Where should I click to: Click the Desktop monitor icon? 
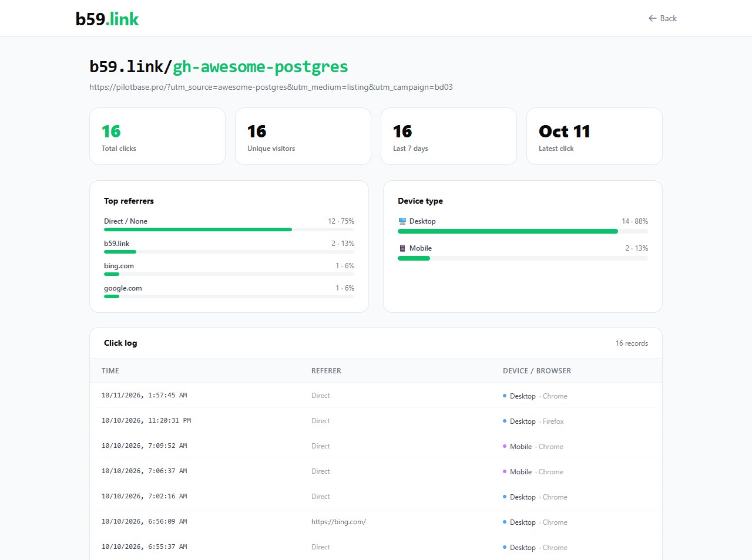pyautogui.click(x=402, y=221)
